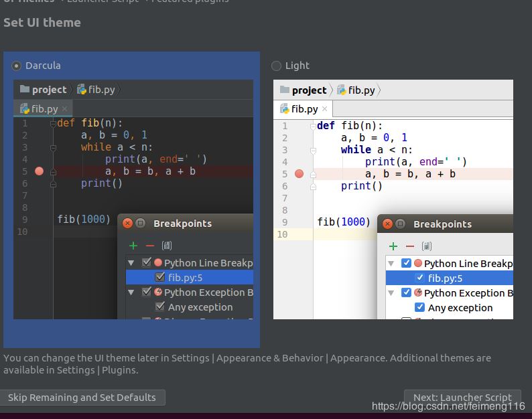
Task: Close the Darcula preview Breakpoints dialog
Action: [x=127, y=223]
